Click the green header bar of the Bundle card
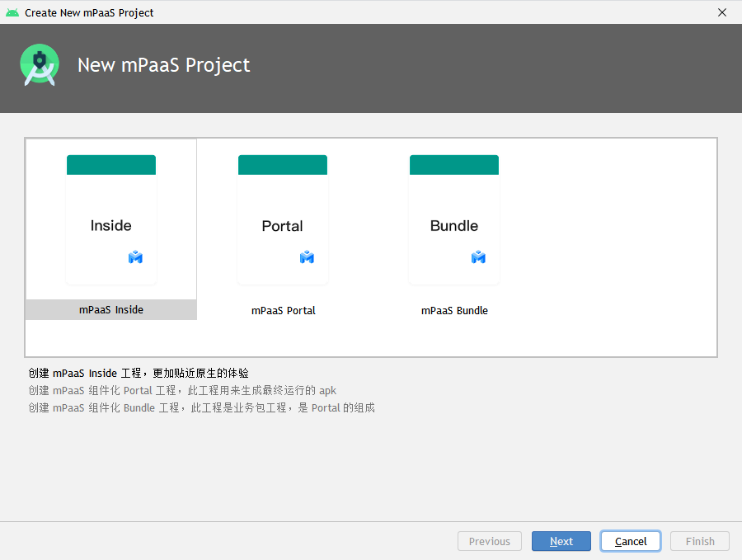The image size is (742, 560). pyautogui.click(x=454, y=165)
